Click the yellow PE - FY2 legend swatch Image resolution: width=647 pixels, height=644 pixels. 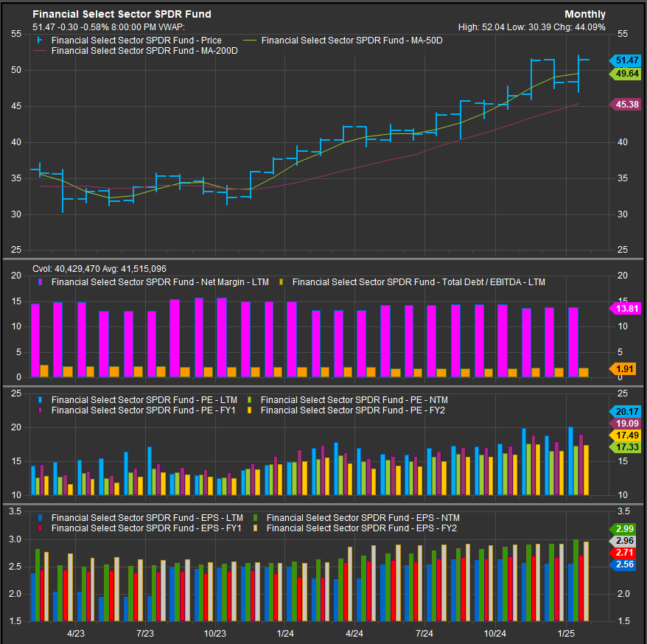[249, 410]
